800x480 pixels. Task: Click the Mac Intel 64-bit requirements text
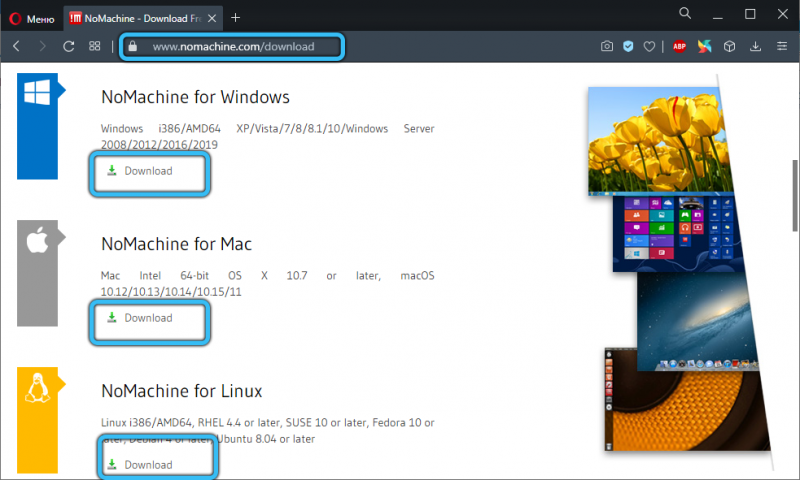click(267, 284)
